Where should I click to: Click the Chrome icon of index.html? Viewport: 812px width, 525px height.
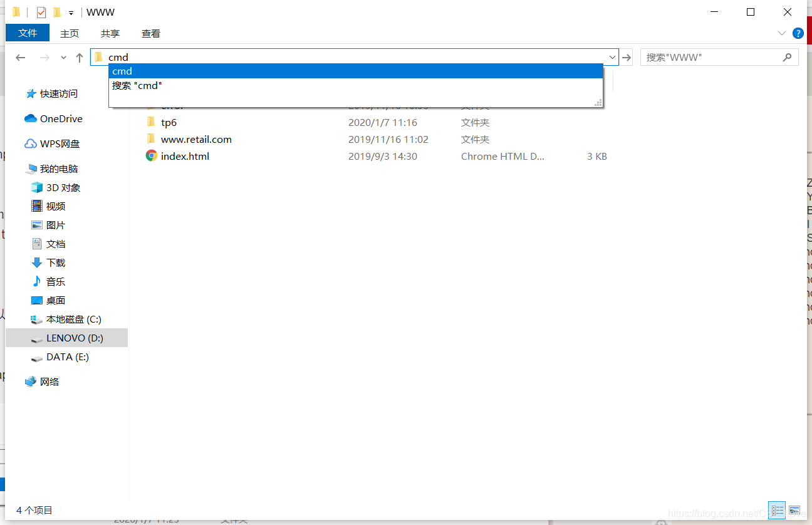click(x=151, y=156)
